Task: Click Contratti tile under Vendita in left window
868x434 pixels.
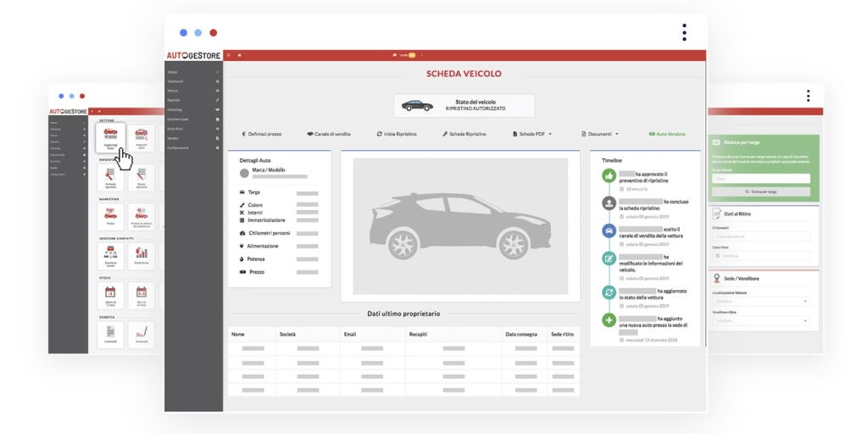Action: click(x=111, y=335)
